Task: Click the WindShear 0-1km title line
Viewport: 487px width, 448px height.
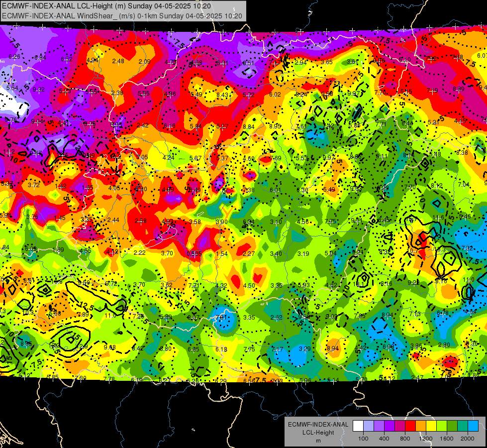Action: [x=122, y=16]
